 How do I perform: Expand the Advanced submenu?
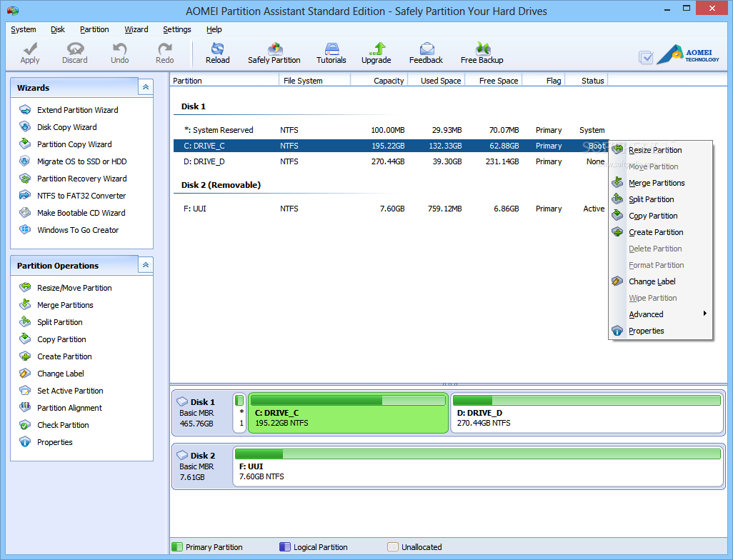click(x=646, y=314)
